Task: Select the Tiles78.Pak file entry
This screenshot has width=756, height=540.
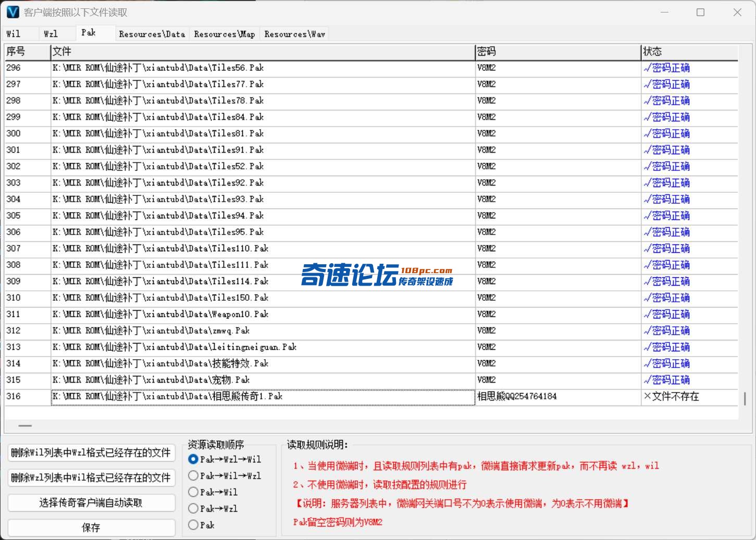Action: pyautogui.click(x=263, y=101)
